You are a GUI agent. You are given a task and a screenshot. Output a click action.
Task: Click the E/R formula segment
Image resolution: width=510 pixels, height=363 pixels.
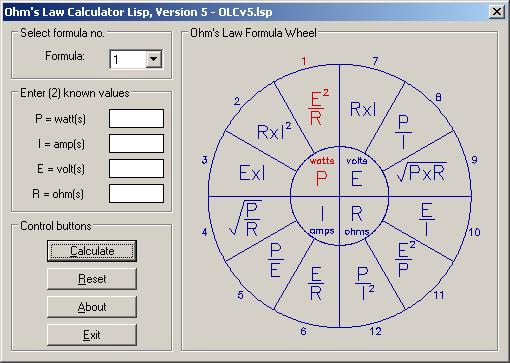[316, 283]
